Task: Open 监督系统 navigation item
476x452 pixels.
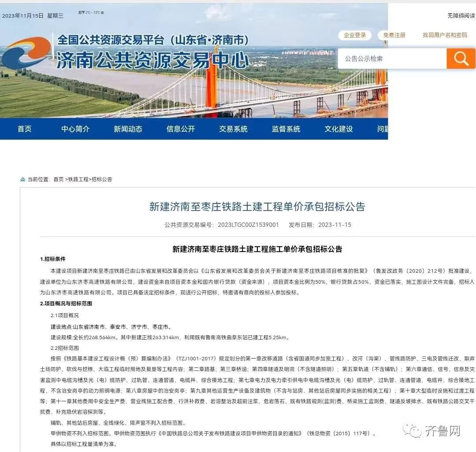Action: pos(286,129)
